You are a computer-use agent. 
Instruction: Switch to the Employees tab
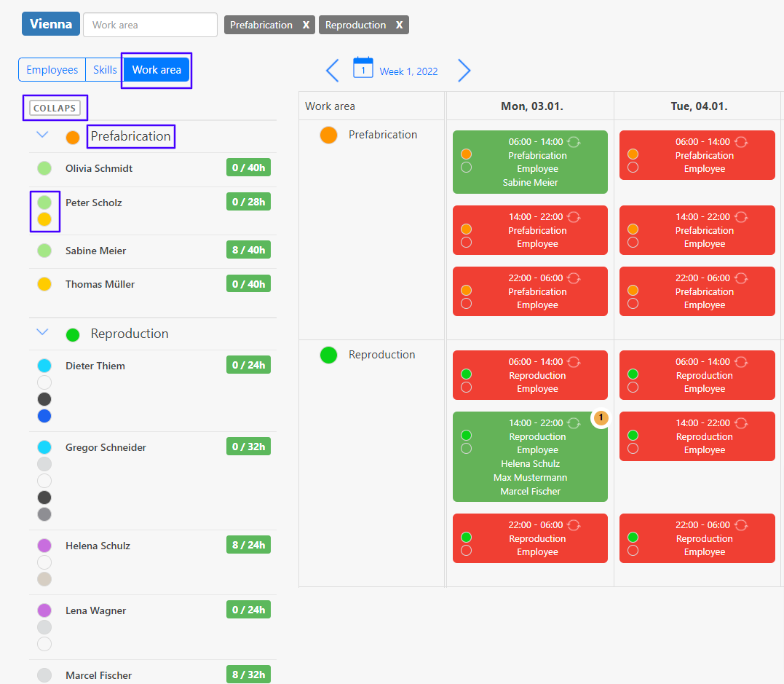tap(52, 70)
